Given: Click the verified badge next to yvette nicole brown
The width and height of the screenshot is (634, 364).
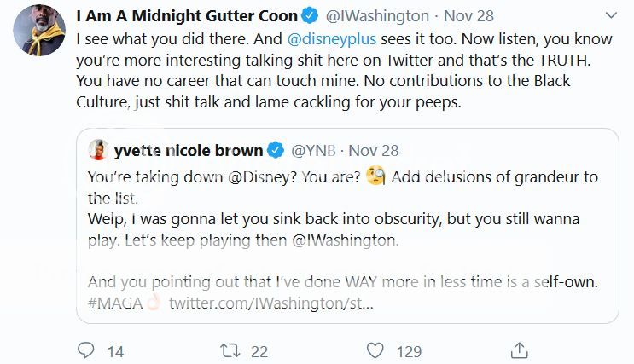Looking at the screenshot, I should [276, 151].
